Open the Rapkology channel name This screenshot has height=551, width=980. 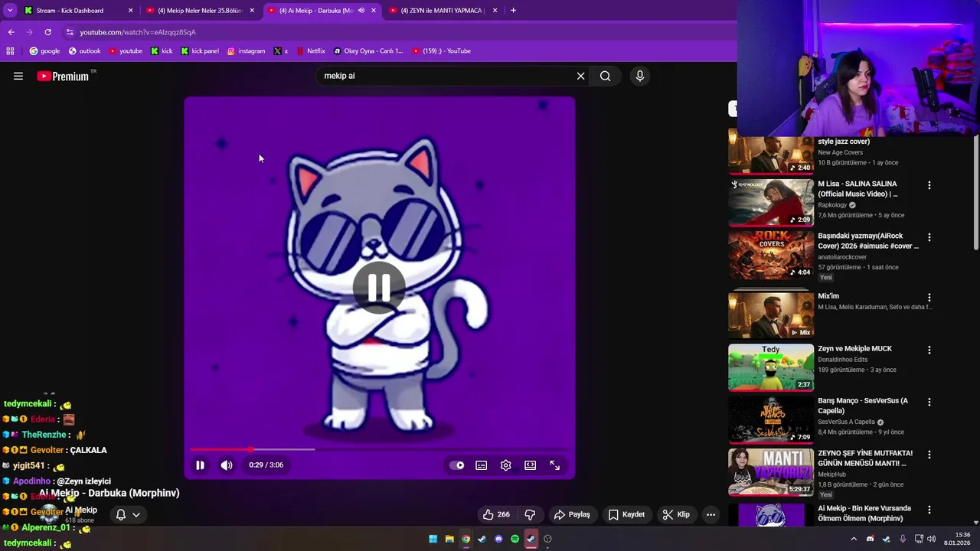(x=832, y=205)
